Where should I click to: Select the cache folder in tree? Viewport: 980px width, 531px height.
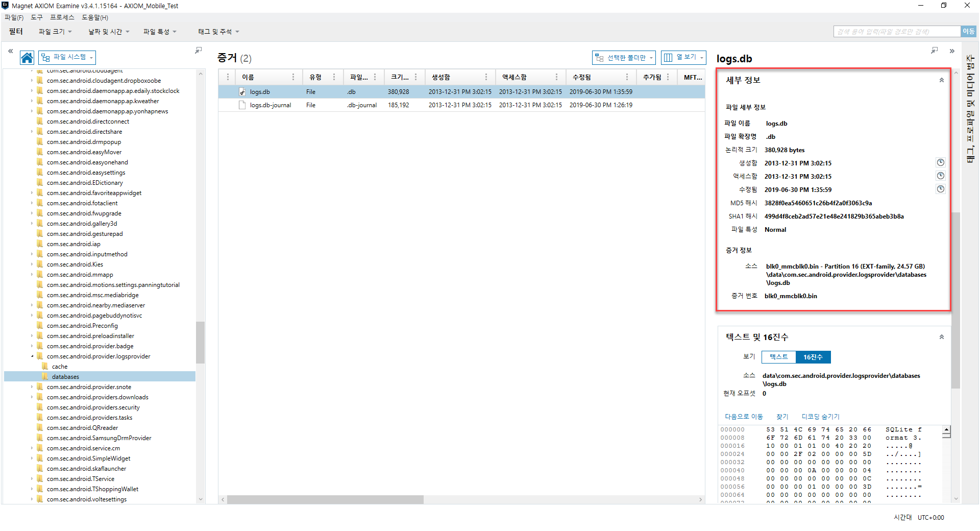[x=59, y=367]
